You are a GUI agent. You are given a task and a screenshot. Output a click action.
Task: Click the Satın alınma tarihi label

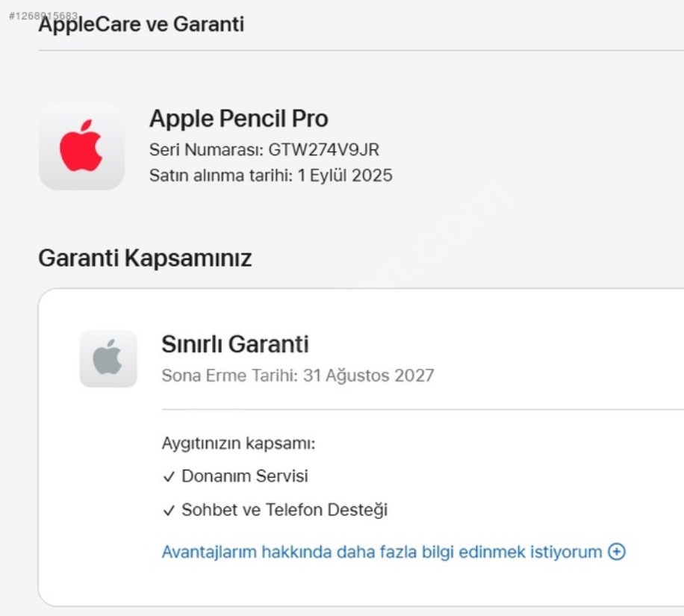coord(220,175)
